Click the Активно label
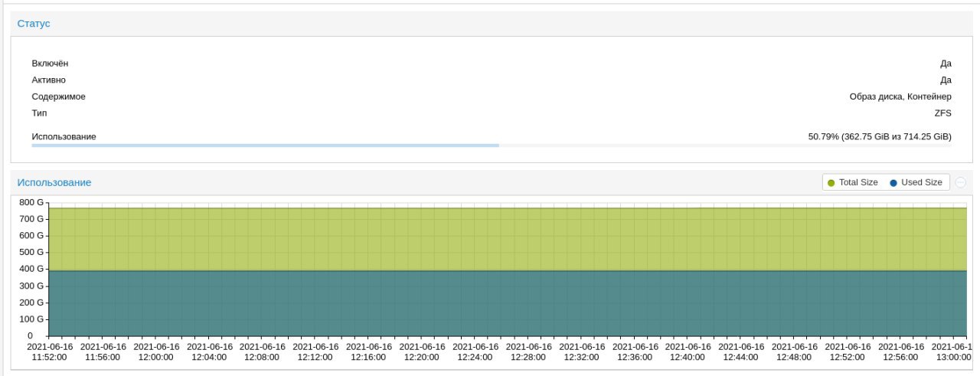Image resolution: width=980 pixels, height=376 pixels. [x=48, y=80]
